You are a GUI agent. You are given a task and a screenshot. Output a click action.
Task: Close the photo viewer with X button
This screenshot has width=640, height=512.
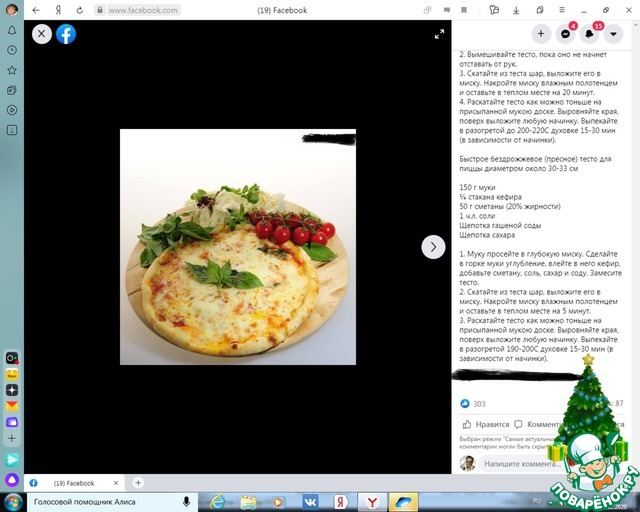[41, 34]
